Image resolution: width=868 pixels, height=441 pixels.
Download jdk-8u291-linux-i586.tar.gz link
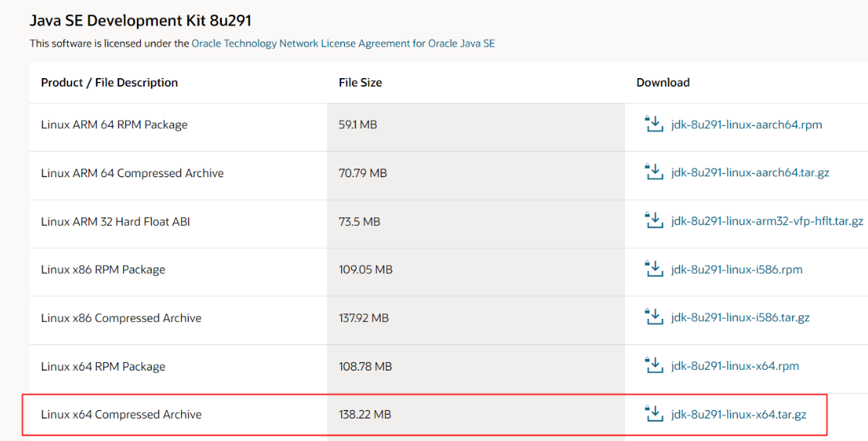(x=740, y=318)
